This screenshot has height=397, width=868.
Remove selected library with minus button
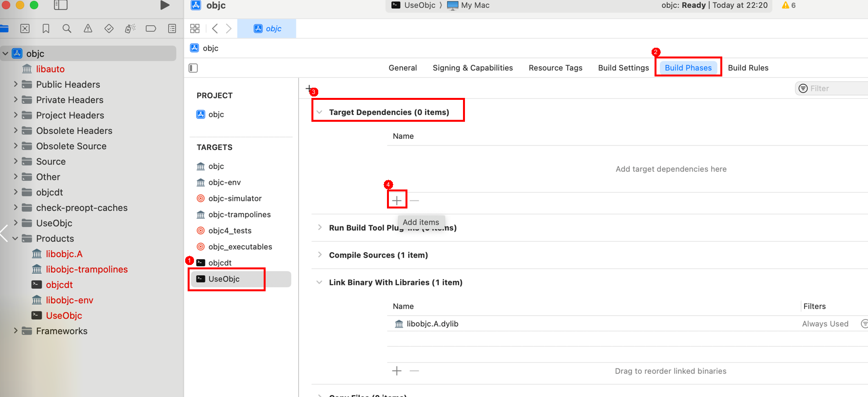(414, 371)
